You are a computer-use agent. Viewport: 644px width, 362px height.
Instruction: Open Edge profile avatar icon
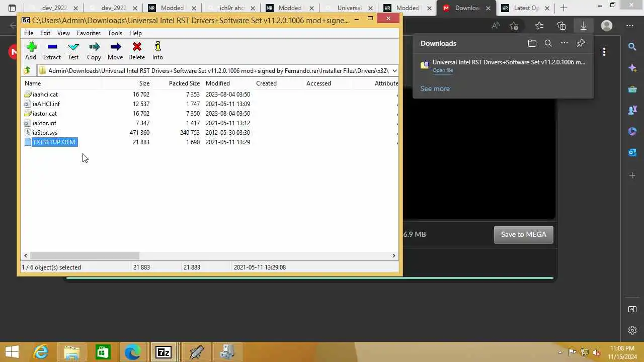point(607,26)
